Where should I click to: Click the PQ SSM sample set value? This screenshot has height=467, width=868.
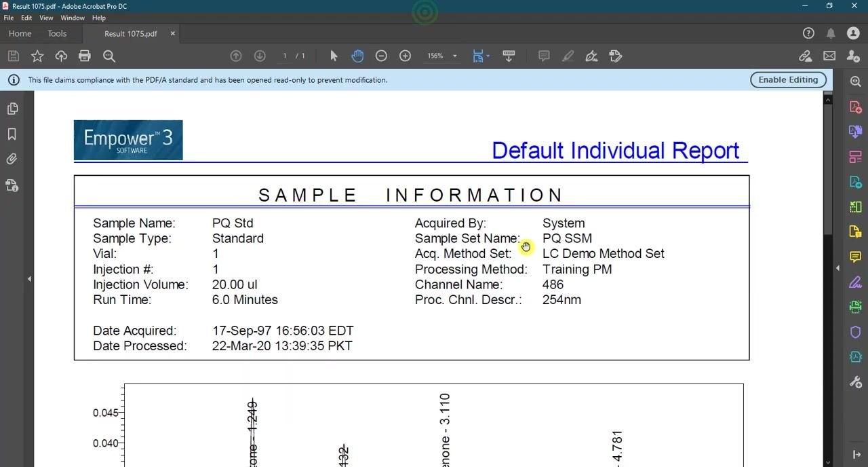coord(567,238)
